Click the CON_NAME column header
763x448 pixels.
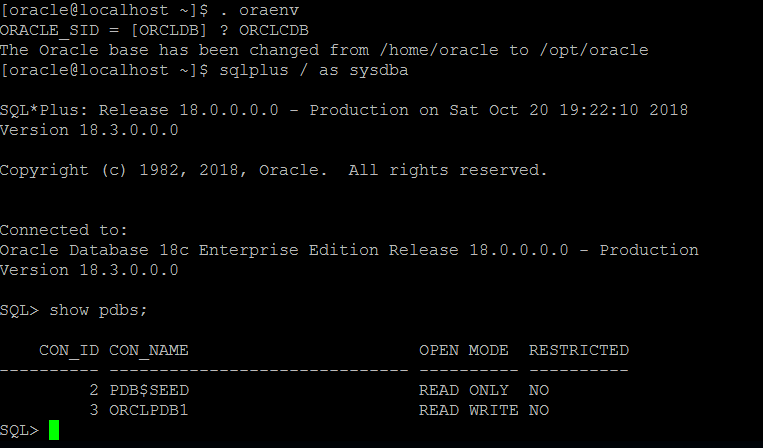148,351
